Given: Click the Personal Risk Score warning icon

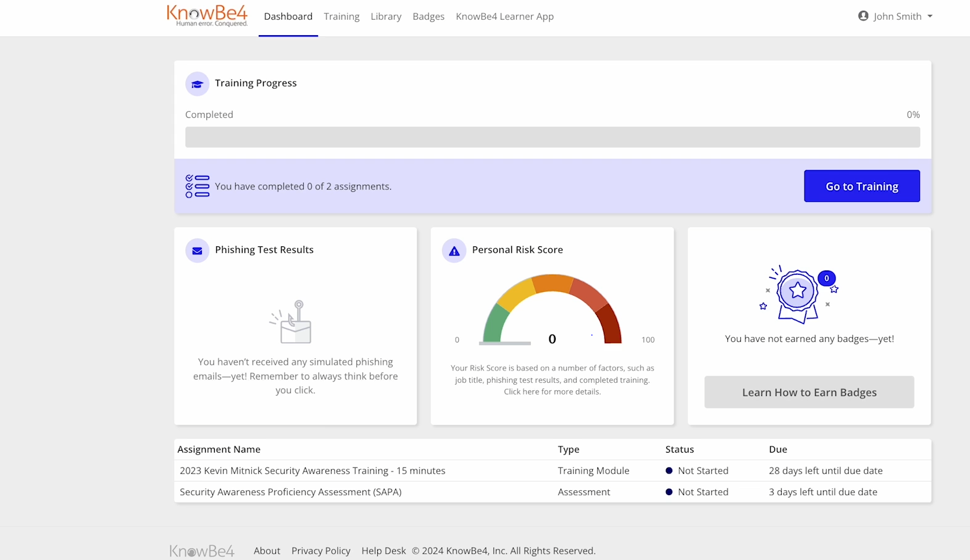Looking at the screenshot, I should coord(454,251).
